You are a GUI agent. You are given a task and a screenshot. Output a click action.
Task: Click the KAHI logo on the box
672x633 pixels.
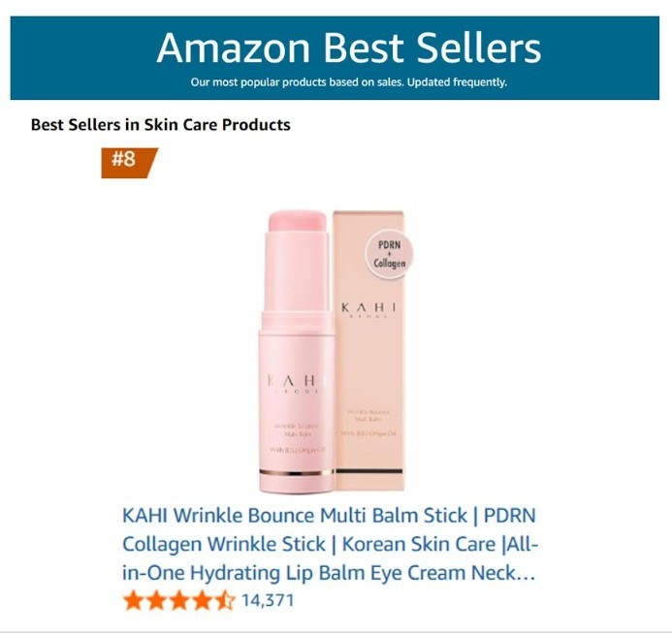[x=368, y=310]
